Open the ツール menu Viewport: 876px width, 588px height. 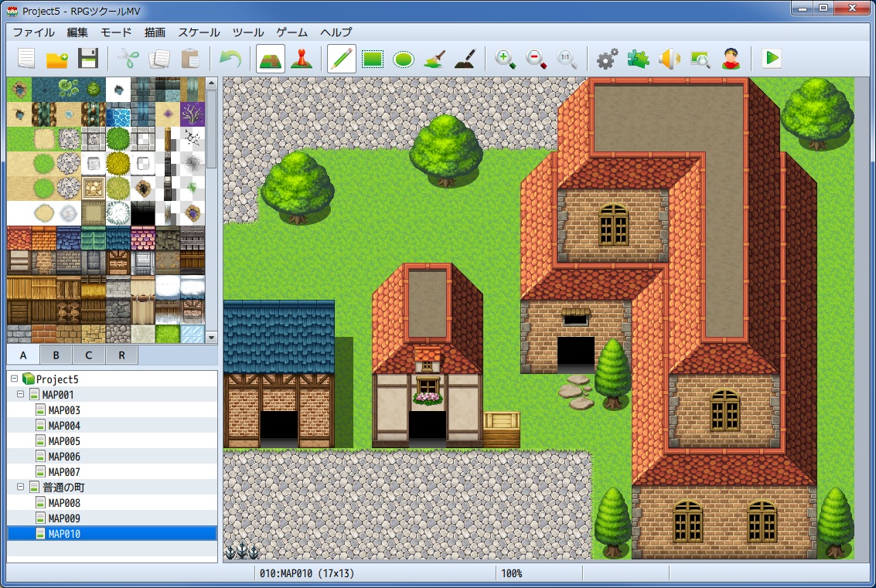(x=248, y=32)
